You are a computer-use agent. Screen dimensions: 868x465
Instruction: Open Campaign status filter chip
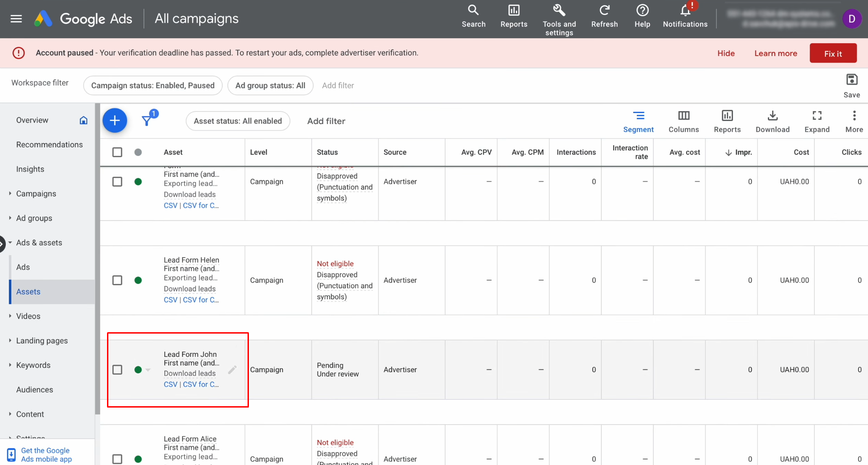pos(152,85)
